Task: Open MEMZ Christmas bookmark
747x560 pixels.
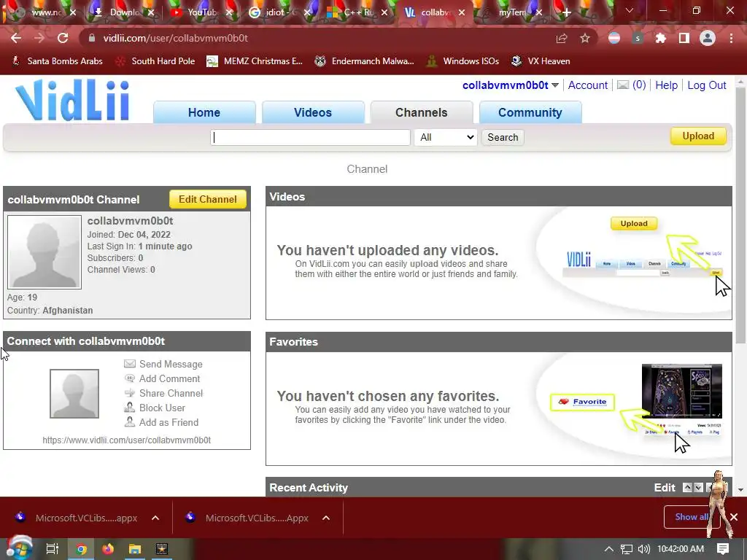Action: (255, 61)
